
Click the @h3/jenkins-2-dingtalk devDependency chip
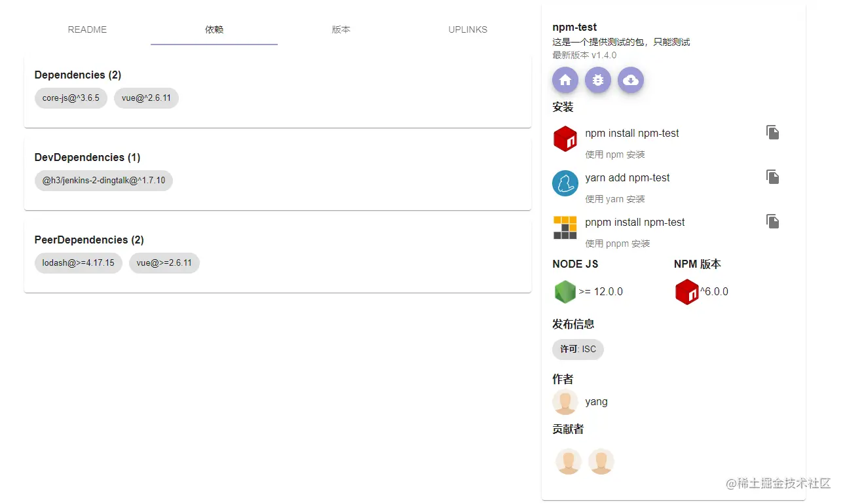pos(103,180)
